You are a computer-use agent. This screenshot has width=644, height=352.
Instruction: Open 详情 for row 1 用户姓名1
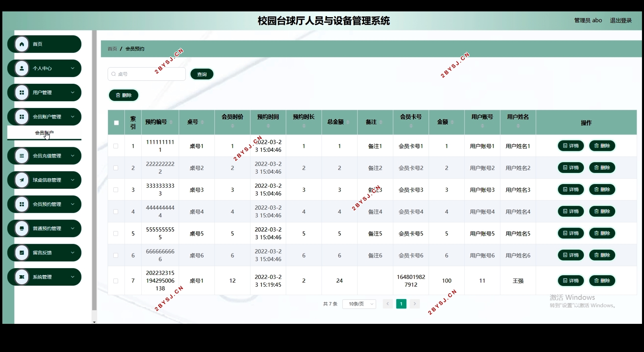[571, 146]
